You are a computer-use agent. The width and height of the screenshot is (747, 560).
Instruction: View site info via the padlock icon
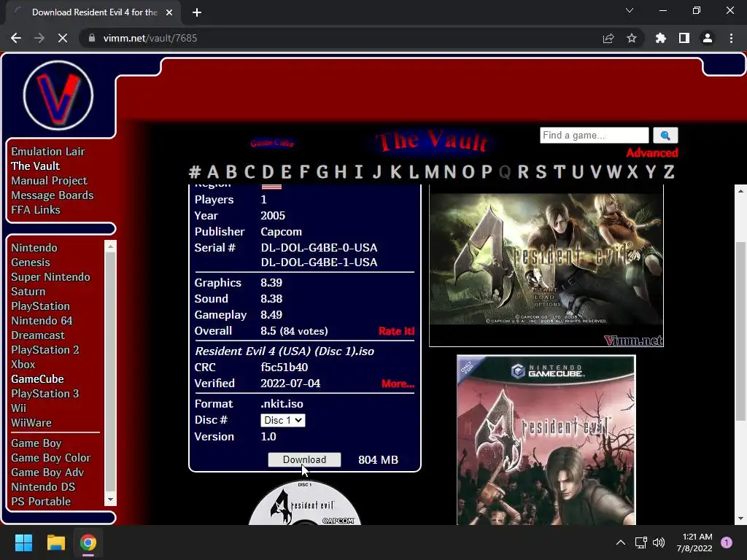(x=91, y=38)
